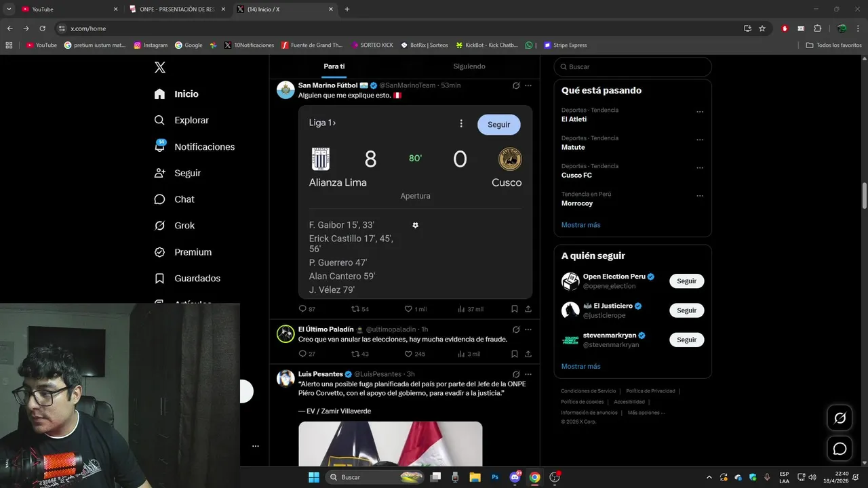This screenshot has height=488, width=868.
Task: Open the floating chat messages button
Action: (840, 449)
